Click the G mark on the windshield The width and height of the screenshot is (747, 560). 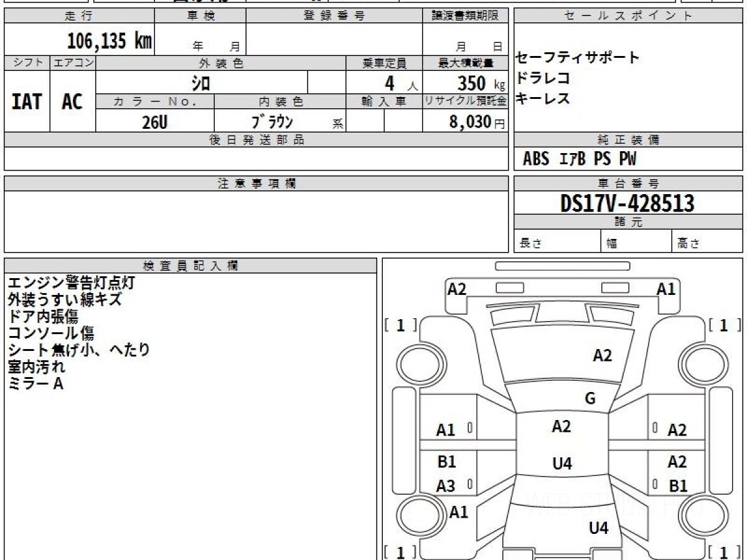(590, 399)
